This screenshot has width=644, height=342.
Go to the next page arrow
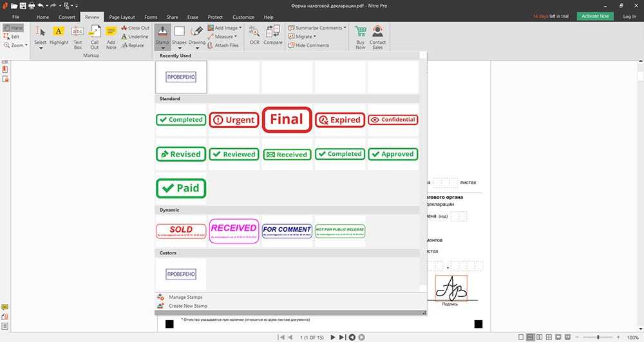(333, 337)
